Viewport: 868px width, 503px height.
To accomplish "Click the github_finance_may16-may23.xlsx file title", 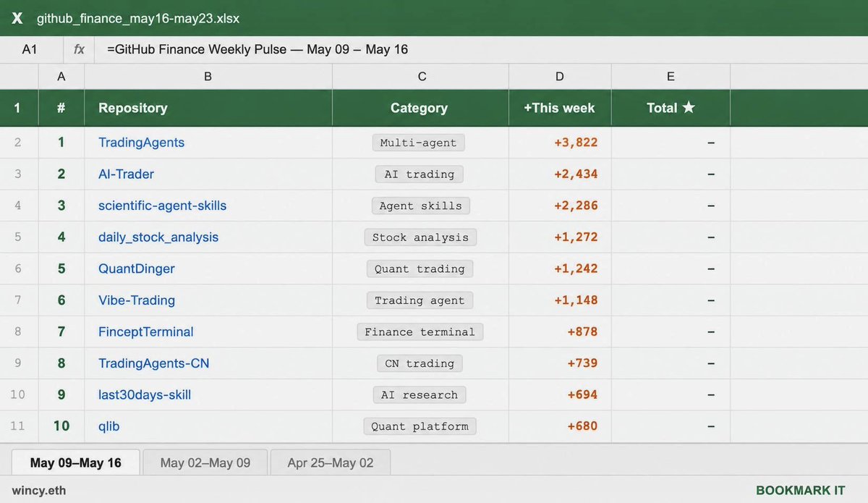I will (x=138, y=19).
